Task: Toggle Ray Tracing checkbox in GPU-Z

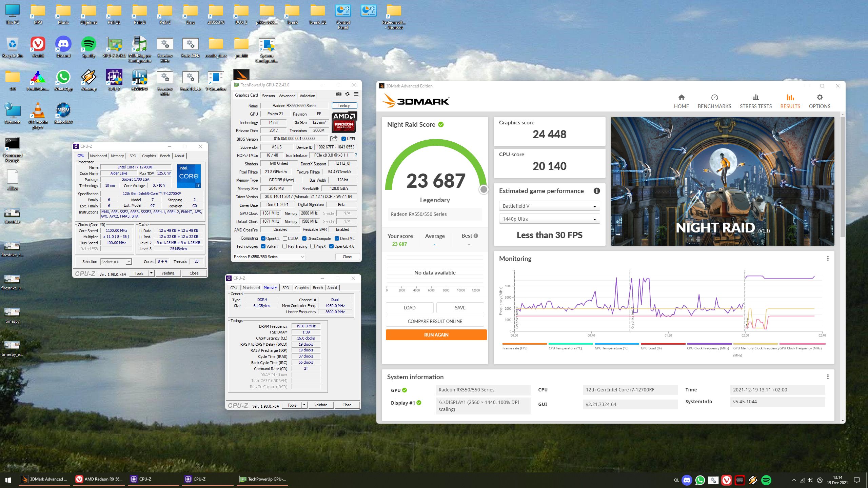Action: pos(285,246)
